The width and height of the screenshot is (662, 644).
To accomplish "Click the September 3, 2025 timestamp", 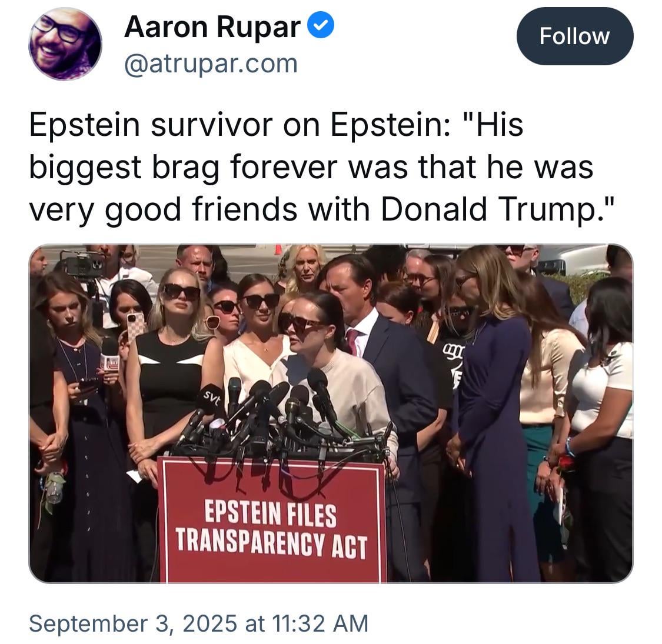I will [x=198, y=623].
